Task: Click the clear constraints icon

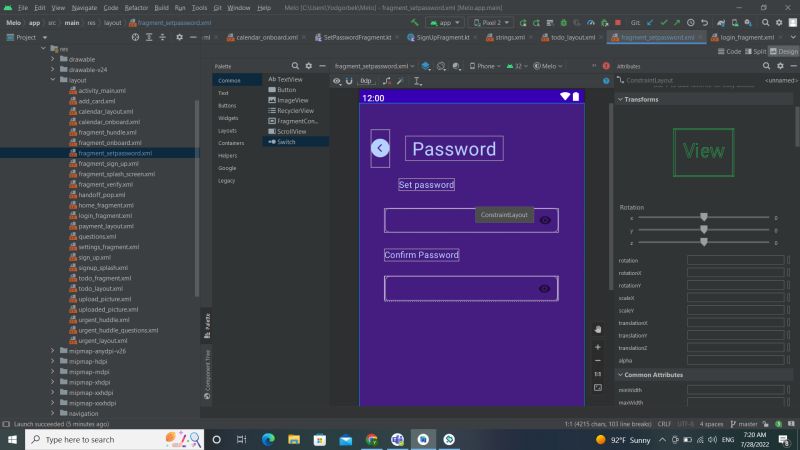Action: (387, 81)
